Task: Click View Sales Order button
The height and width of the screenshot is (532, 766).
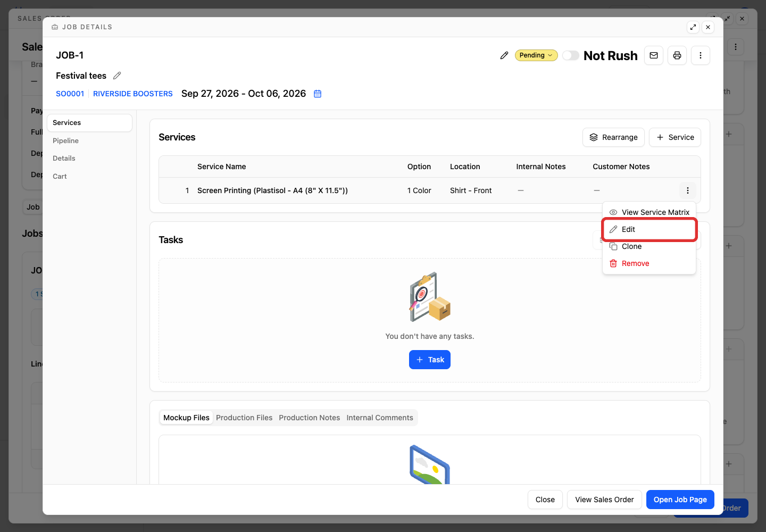Action: pos(604,500)
